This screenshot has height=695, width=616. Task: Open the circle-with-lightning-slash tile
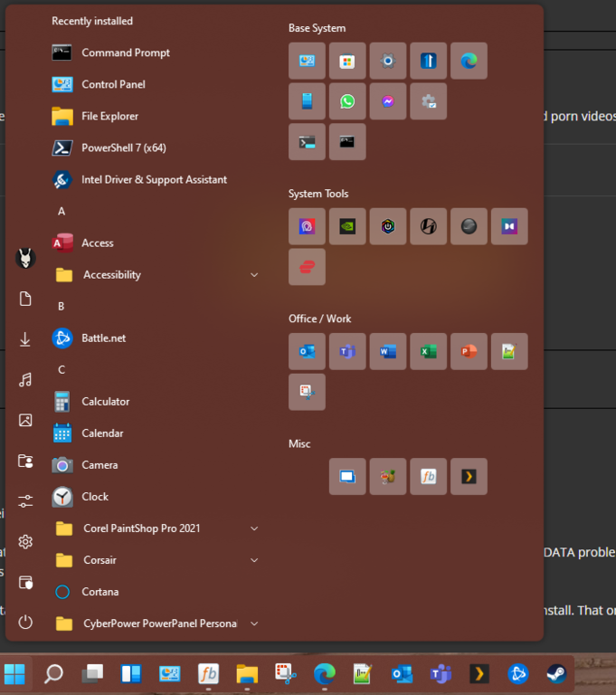click(x=428, y=226)
